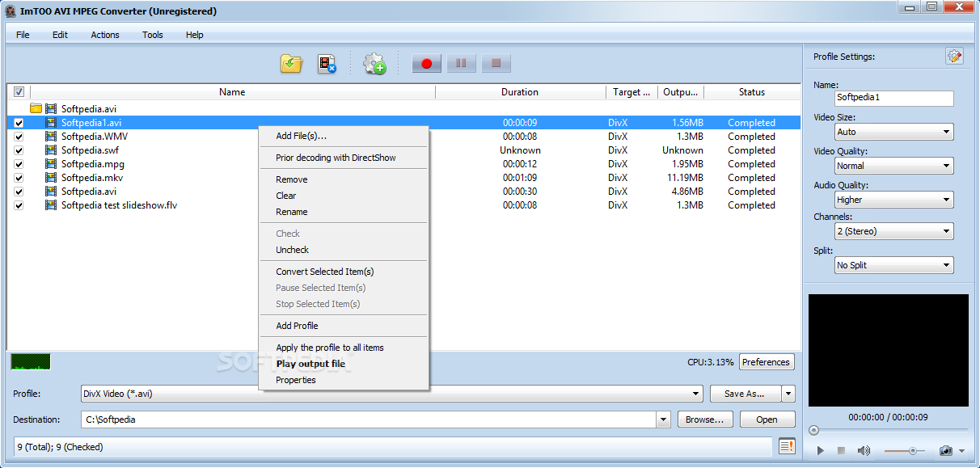Click the Add File folder icon

point(292,63)
